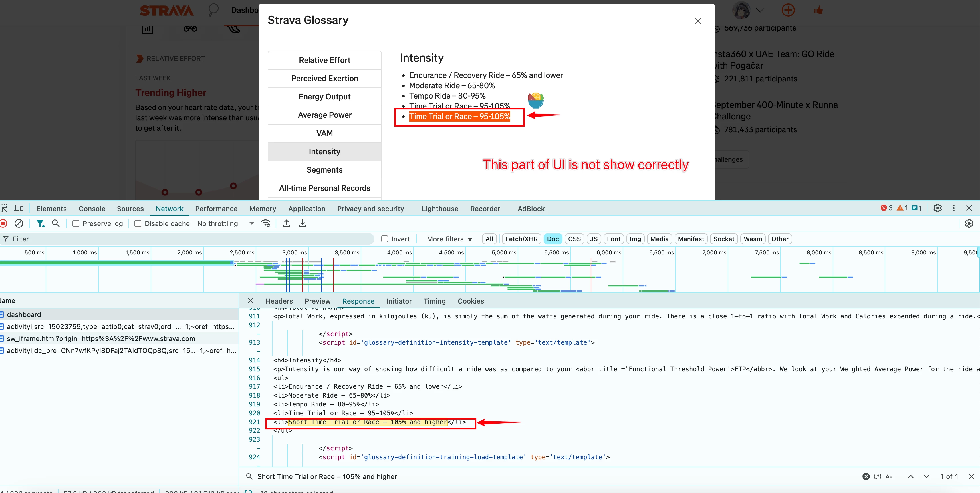980x493 pixels.
Task: Select the Img request filter
Action: 635,239
